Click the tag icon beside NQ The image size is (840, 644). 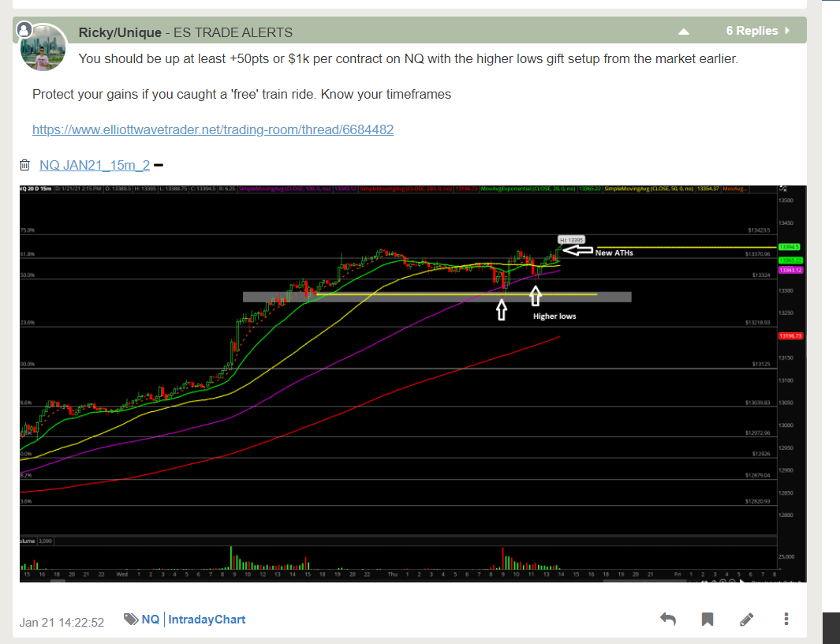[131, 620]
